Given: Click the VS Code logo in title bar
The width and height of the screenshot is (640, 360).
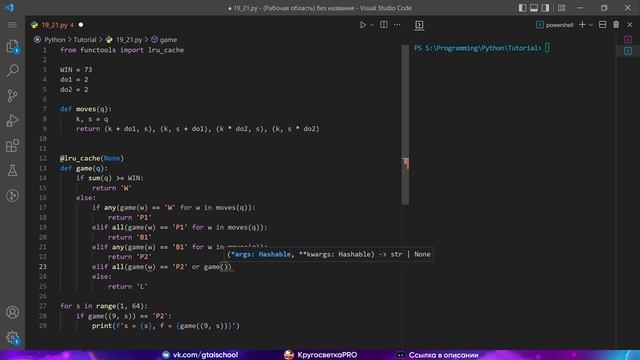Looking at the screenshot, I should tap(9, 8).
